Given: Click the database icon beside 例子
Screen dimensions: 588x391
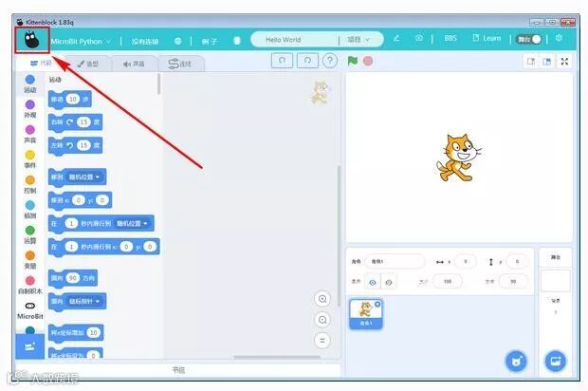Looking at the screenshot, I should click(237, 41).
